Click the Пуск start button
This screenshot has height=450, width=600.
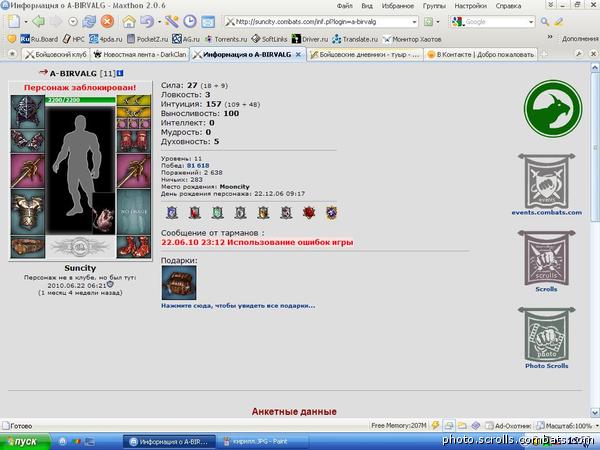click(25, 442)
